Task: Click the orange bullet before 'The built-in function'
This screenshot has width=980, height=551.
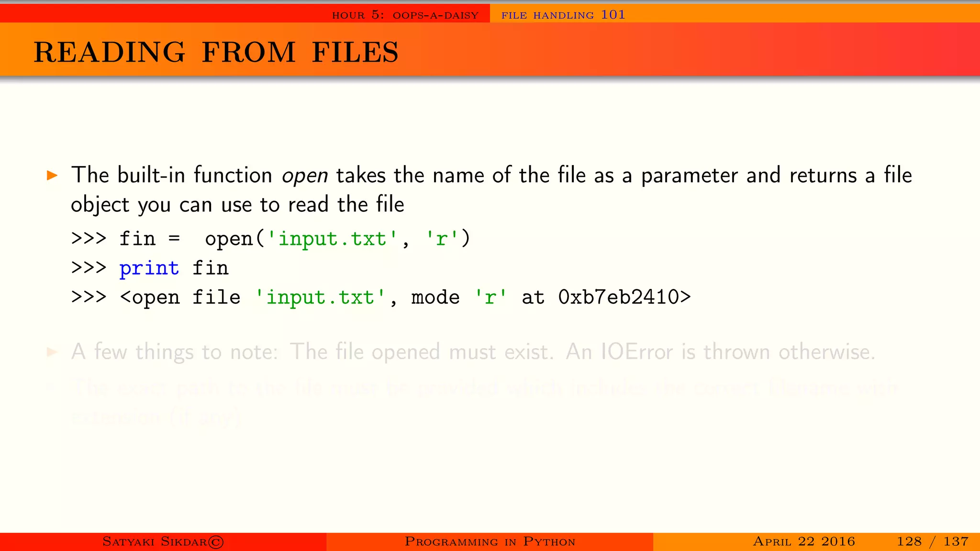Action: coord(52,176)
